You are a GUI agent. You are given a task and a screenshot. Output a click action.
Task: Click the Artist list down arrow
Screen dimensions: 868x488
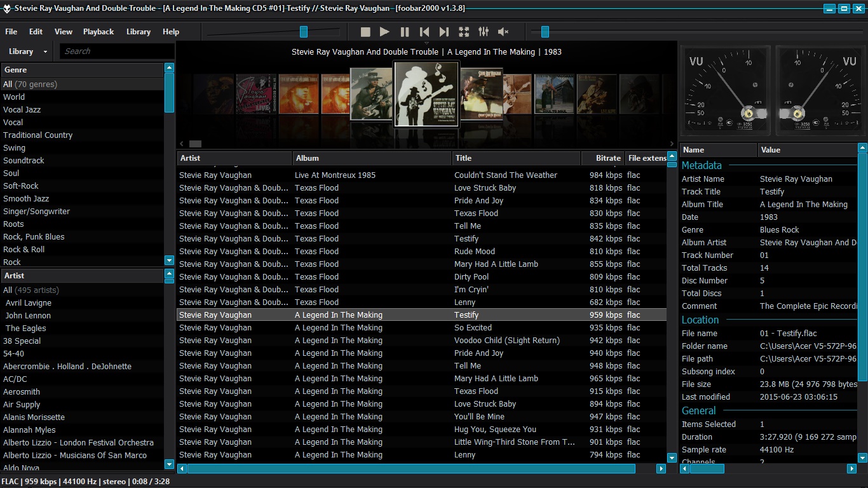coord(169,464)
